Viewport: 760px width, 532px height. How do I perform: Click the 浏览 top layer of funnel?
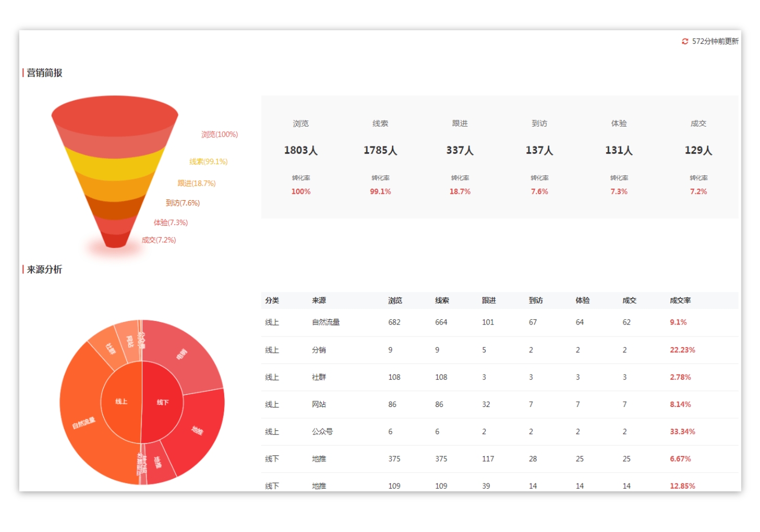(x=115, y=125)
